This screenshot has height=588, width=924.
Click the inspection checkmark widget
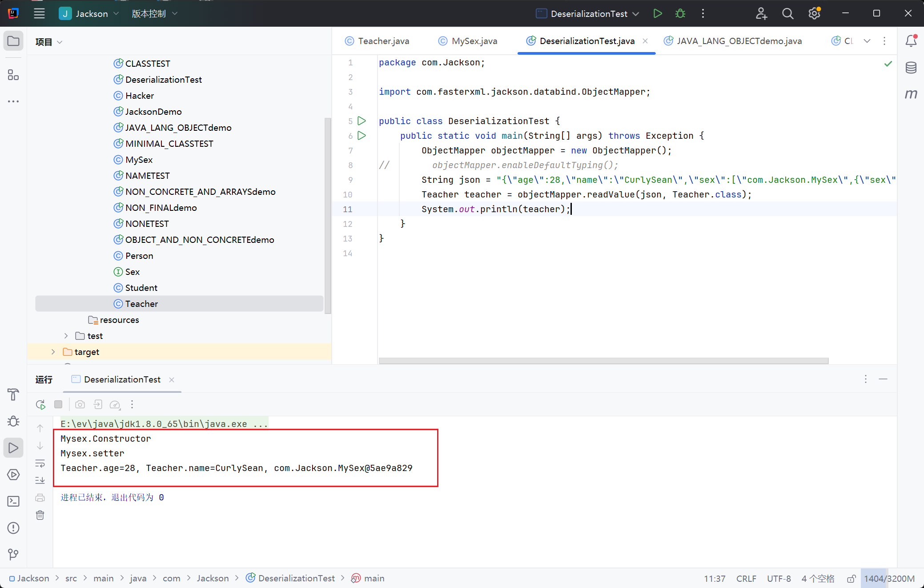tap(888, 64)
